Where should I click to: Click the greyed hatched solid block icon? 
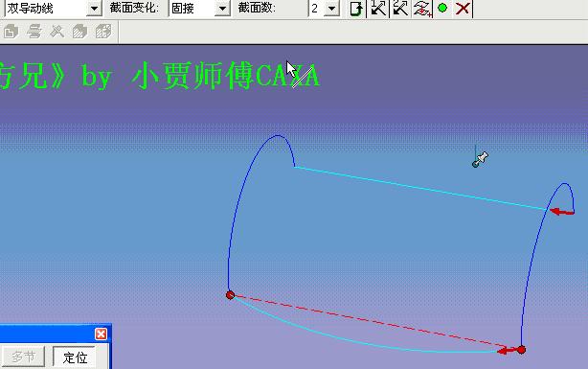[x=79, y=32]
